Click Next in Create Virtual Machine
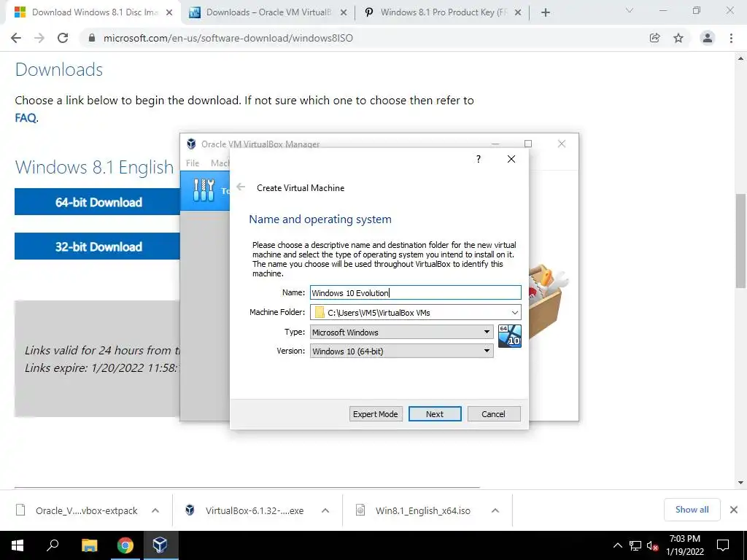Screen dimensions: 747x560 tap(435, 414)
